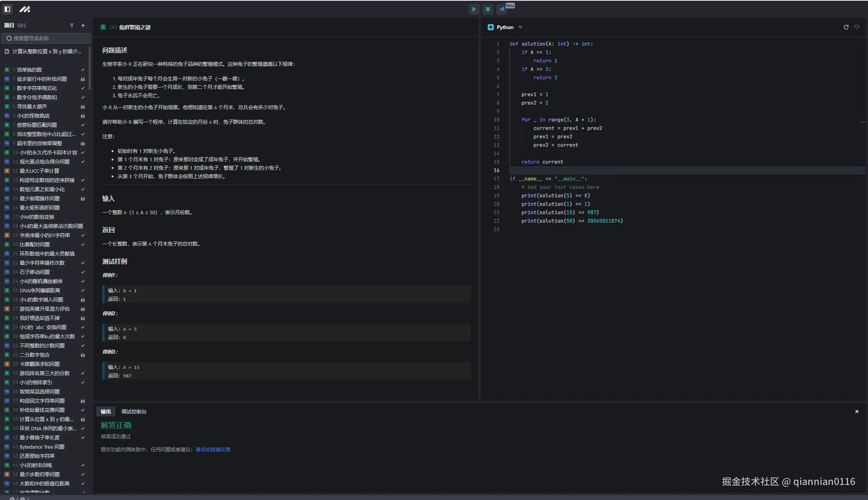Submit the solution with the paper plane icon
868x500 pixels.
tap(502, 9)
